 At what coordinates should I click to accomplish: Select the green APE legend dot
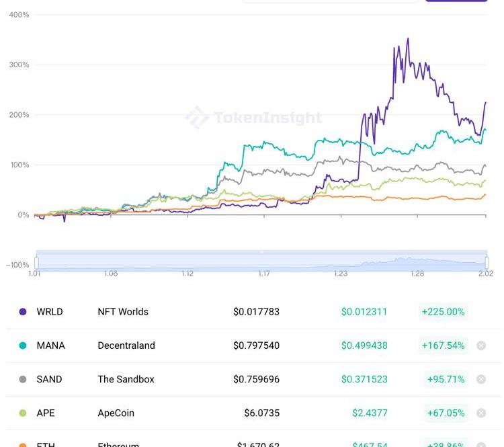coord(23,413)
